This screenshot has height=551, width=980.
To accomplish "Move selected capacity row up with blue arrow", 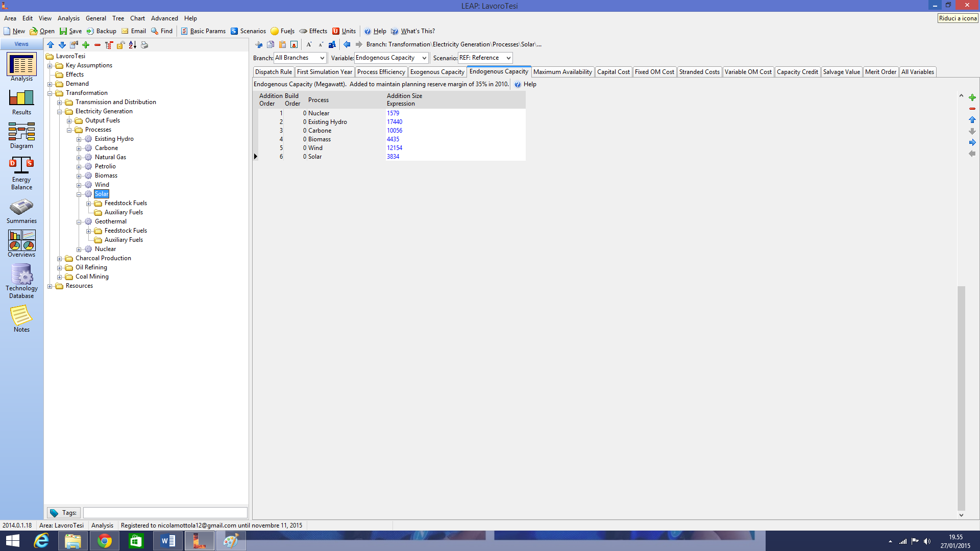I will tap(972, 120).
